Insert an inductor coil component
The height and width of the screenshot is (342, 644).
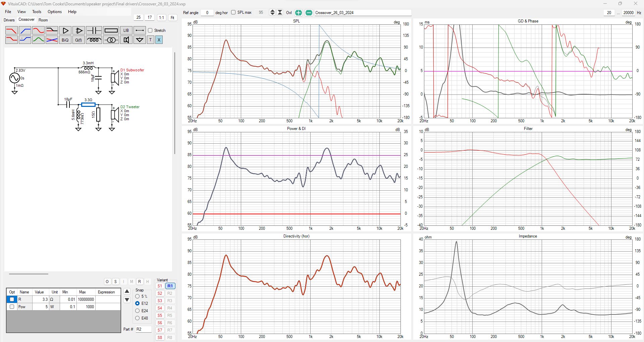pos(94,40)
